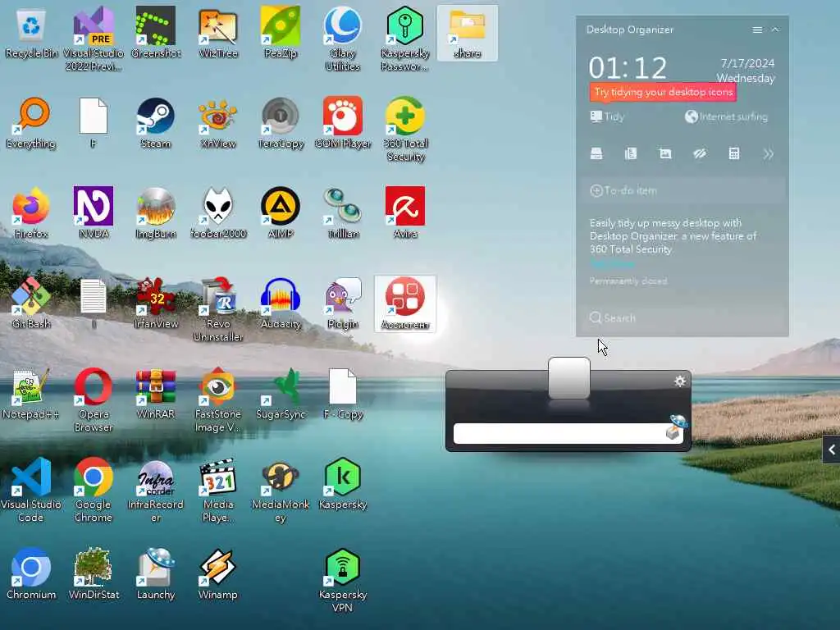This screenshot has width=840, height=630.
Task: Select the GOM Player icon
Action: coord(342,123)
